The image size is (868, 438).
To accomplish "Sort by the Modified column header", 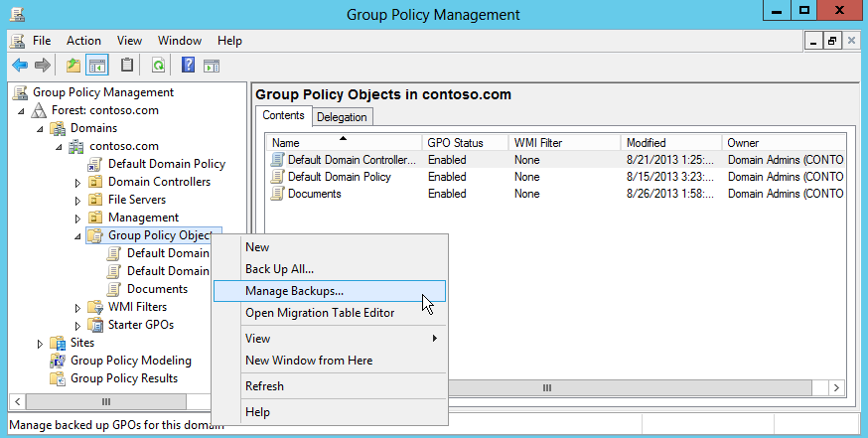I will 671,142.
